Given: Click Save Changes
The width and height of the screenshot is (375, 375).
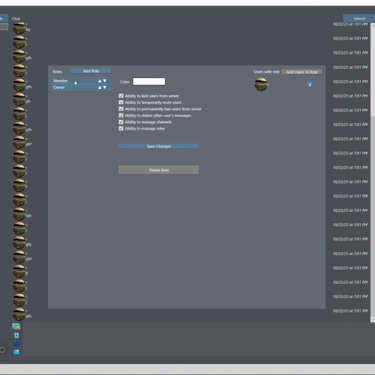Looking at the screenshot, I should (x=159, y=146).
